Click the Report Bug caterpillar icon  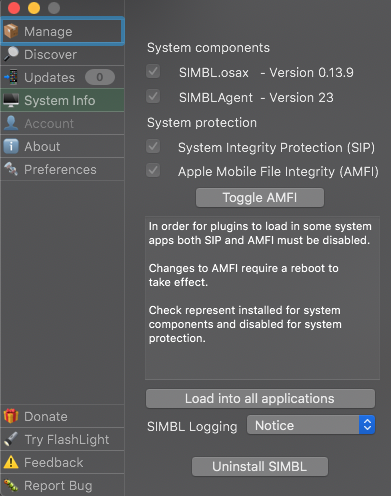11,485
